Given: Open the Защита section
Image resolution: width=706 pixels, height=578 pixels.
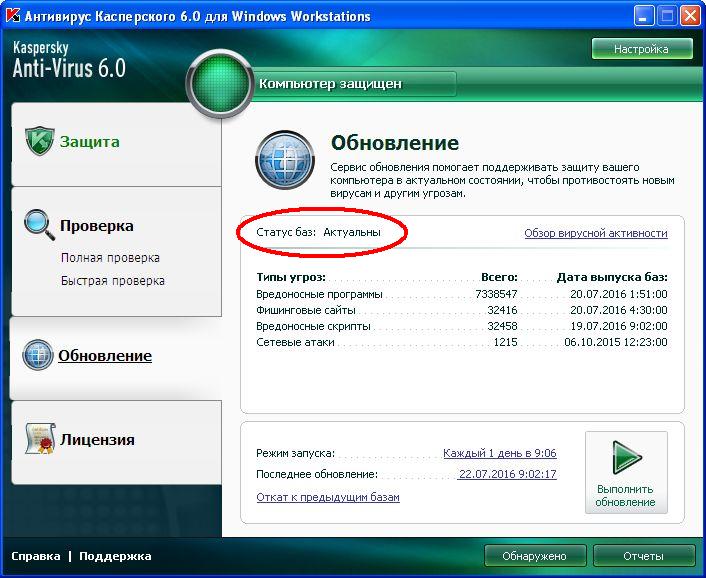Looking at the screenshot, I should [x=89, y=142].
